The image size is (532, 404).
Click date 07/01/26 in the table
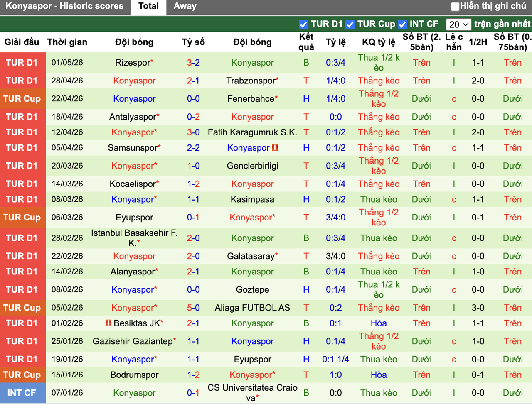click(x=67, y=393)
